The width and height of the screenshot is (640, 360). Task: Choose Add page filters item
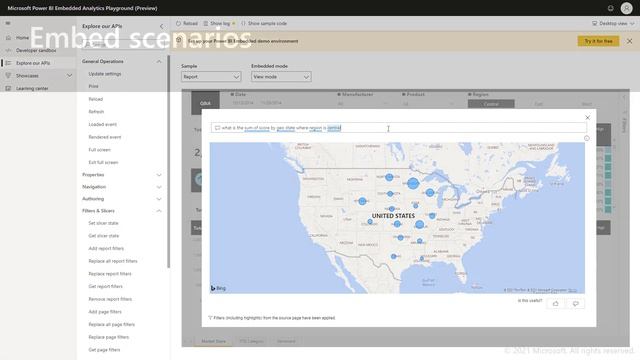pyautogui.click(x=105, y=312)
